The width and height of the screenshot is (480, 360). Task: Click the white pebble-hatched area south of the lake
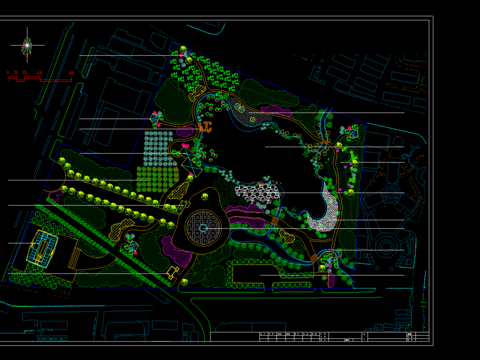tap(257, 193)
